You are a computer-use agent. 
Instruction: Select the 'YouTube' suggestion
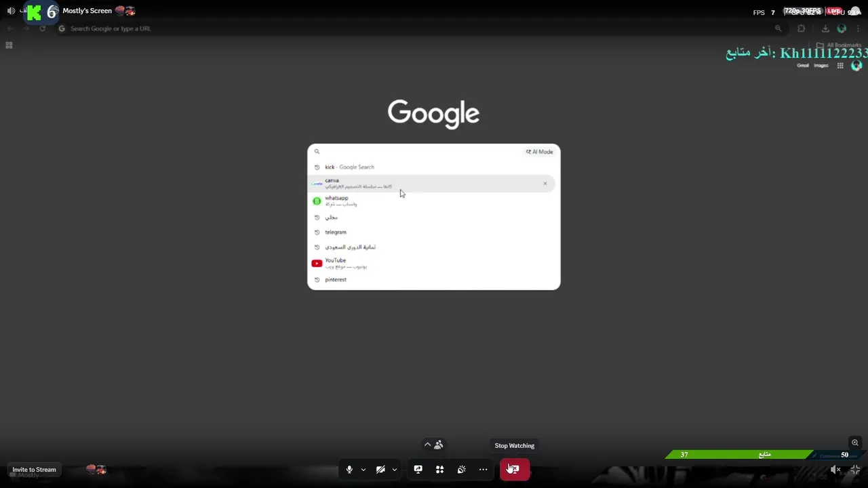coord(433,263)
